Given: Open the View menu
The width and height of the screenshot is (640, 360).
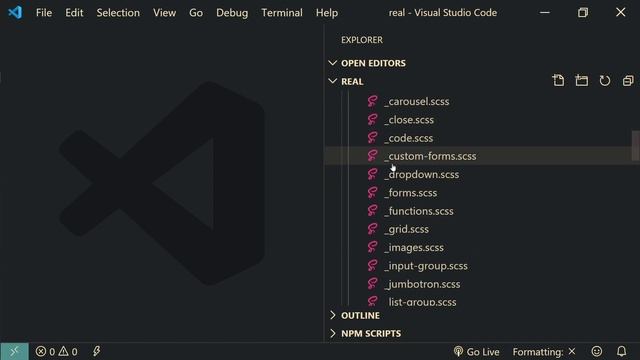Looking at the screenshot, I should 164,13.
